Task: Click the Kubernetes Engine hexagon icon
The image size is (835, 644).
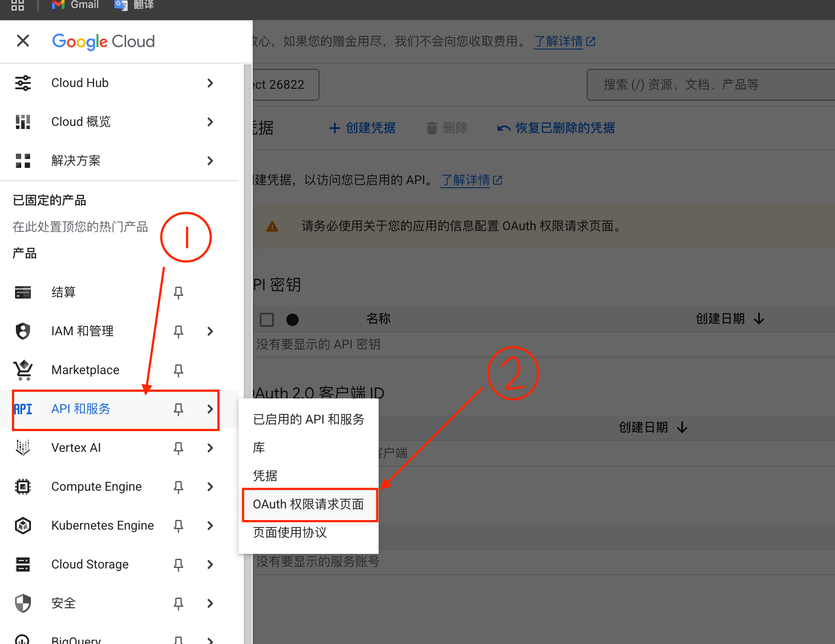Action: pos(23,526)
